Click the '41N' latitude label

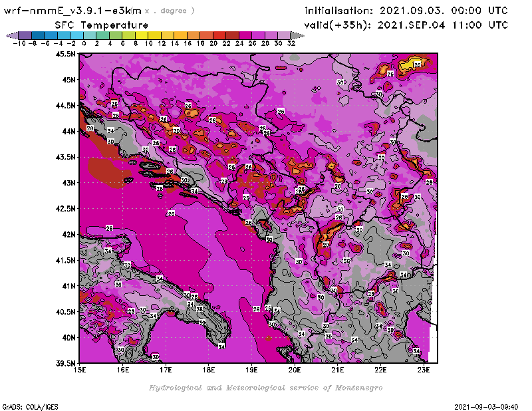click(68, 286)
